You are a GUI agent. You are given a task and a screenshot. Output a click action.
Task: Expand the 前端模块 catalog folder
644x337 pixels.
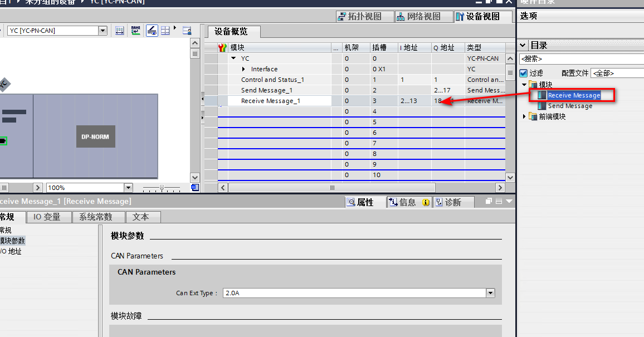(524, 116)
